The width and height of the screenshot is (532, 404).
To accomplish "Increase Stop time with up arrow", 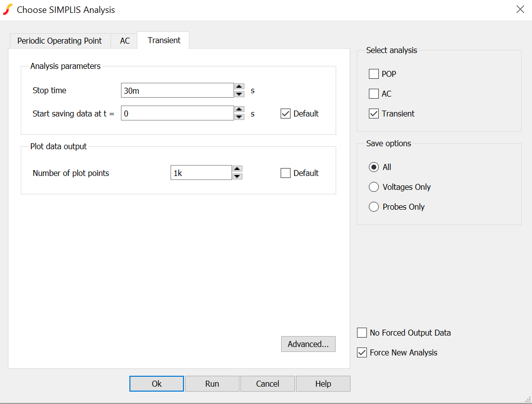I will [239, 86].
